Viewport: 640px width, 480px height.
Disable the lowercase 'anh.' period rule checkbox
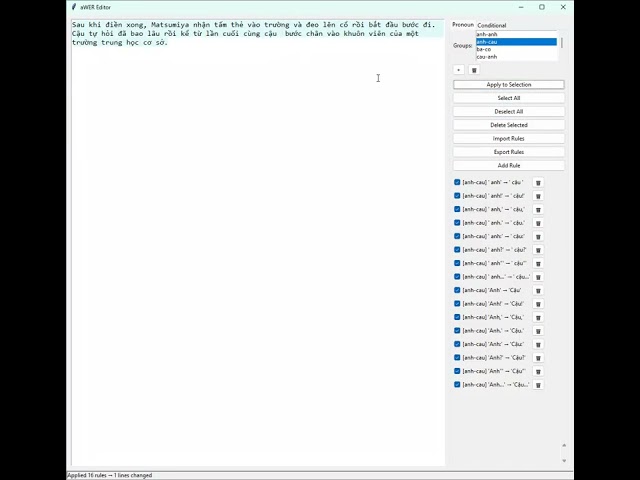pos(457,222)
